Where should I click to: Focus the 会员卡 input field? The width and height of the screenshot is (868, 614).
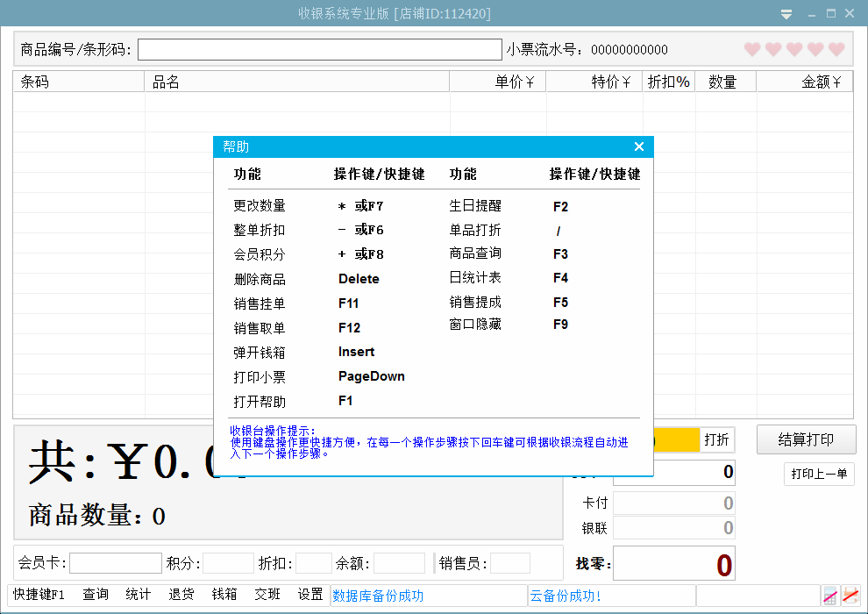coord(116,563)
